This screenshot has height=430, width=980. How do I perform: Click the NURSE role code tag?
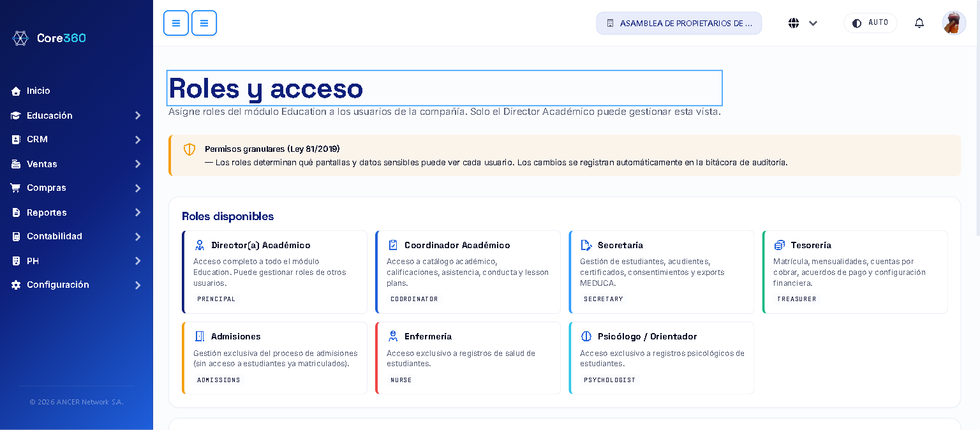pos(401,380)
